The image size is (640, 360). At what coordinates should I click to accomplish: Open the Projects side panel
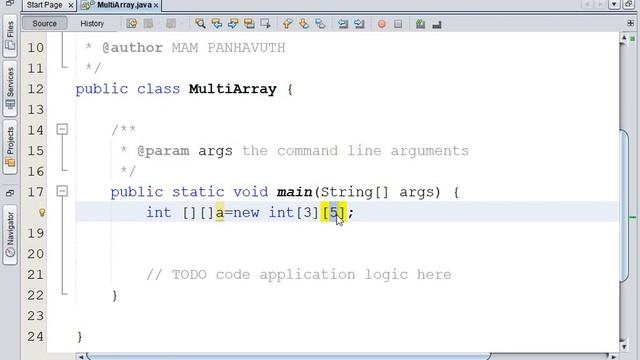[10, 147]
